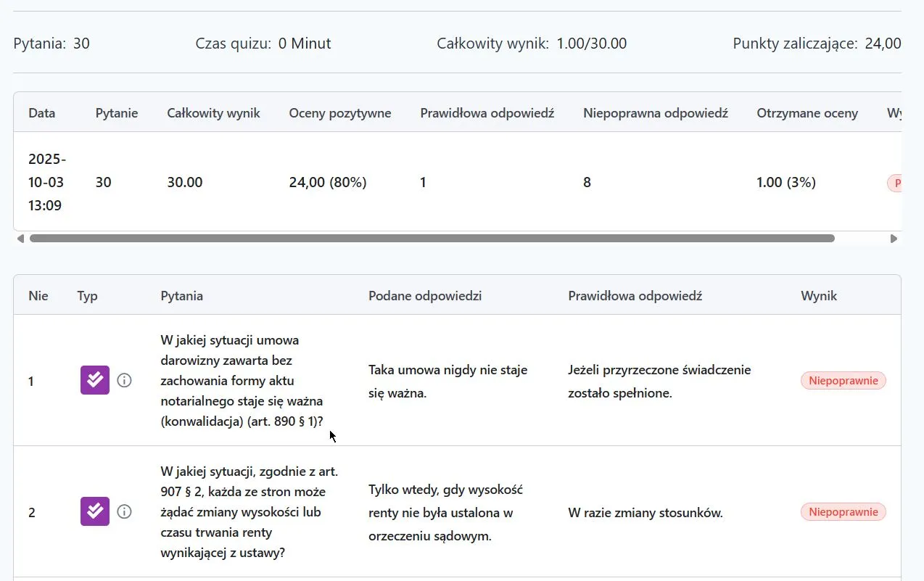Click the purple question type icon in row 2
The image size is (924, 581).
click(x=94, y=511)
